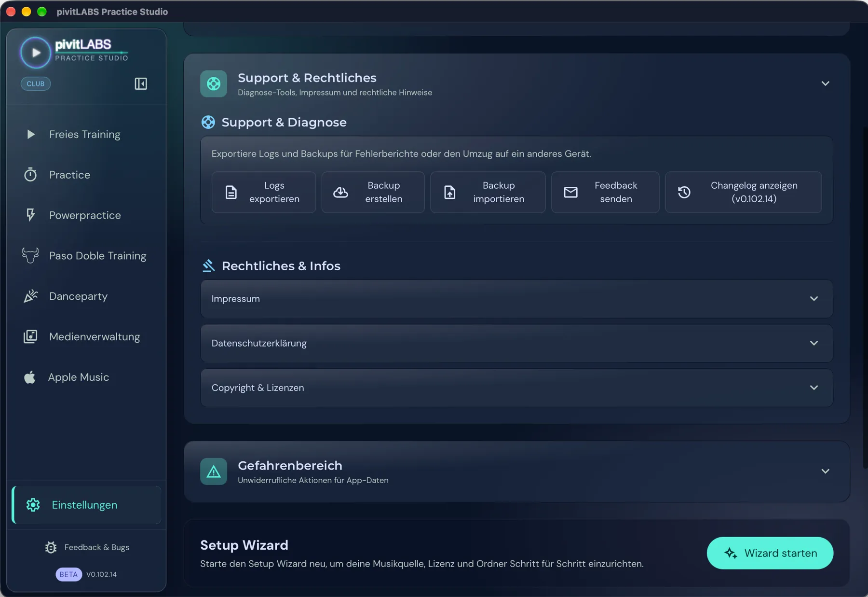Expand the Datenschutzerklärung chevron
This screenshot has height=597, width=868.
tap(814, 343)
